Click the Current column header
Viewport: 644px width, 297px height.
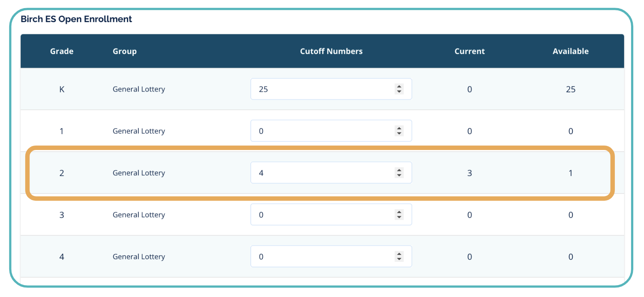tap(469, 51)
